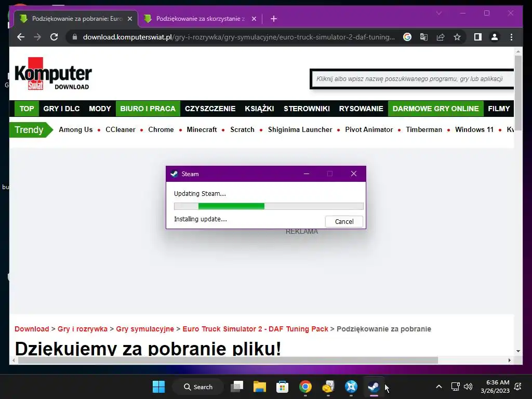Click the CCleaner trend link
532x399 pixels.
coord(121,129)
